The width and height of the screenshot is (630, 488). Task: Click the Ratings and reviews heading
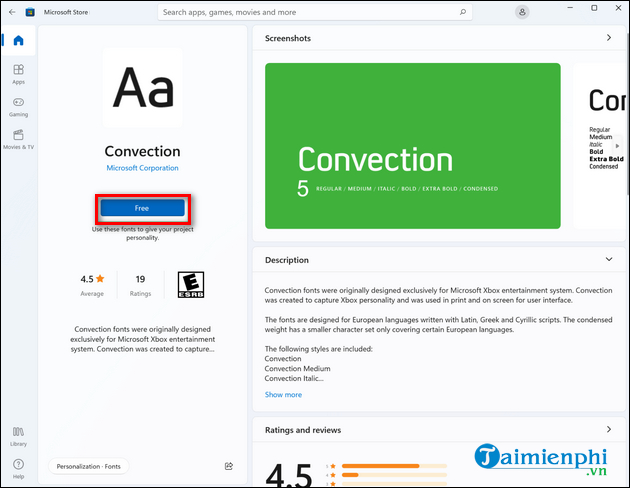(x=303, y=430)
